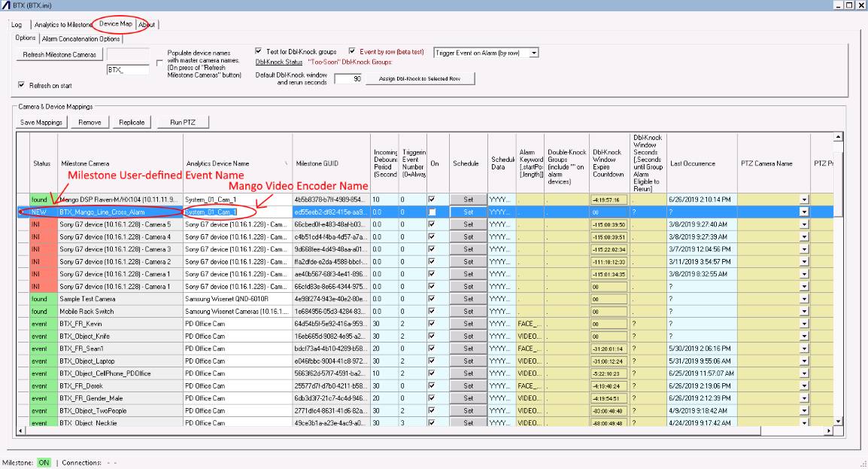Click Set schedule button for Mobile Rack Switch row

tap(469, 311)
